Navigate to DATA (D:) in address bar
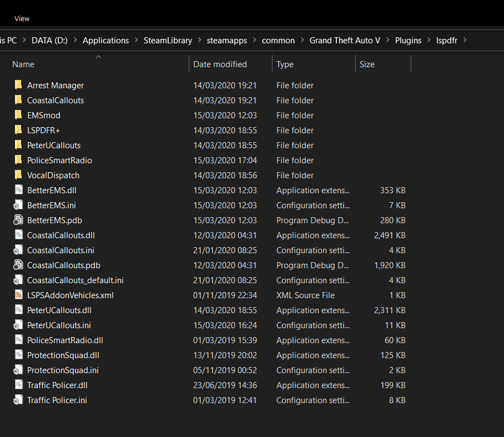504x437 pixels. [x=49, y=41]
